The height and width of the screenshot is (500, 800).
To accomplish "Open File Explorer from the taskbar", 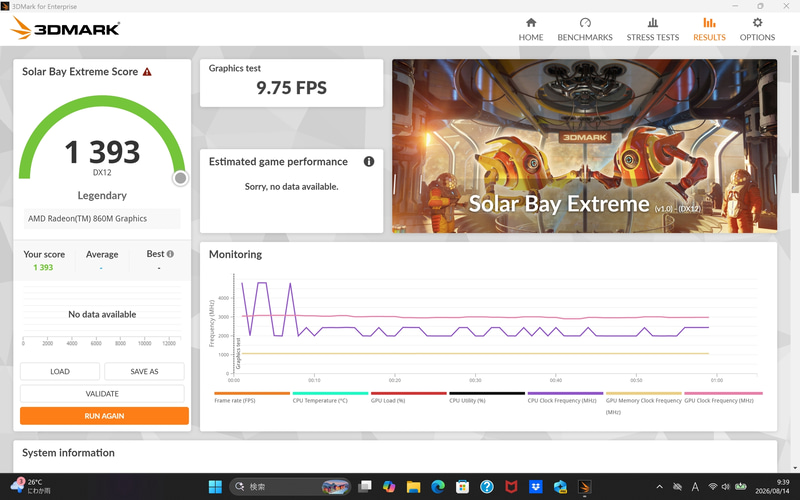I will (413, 487).
